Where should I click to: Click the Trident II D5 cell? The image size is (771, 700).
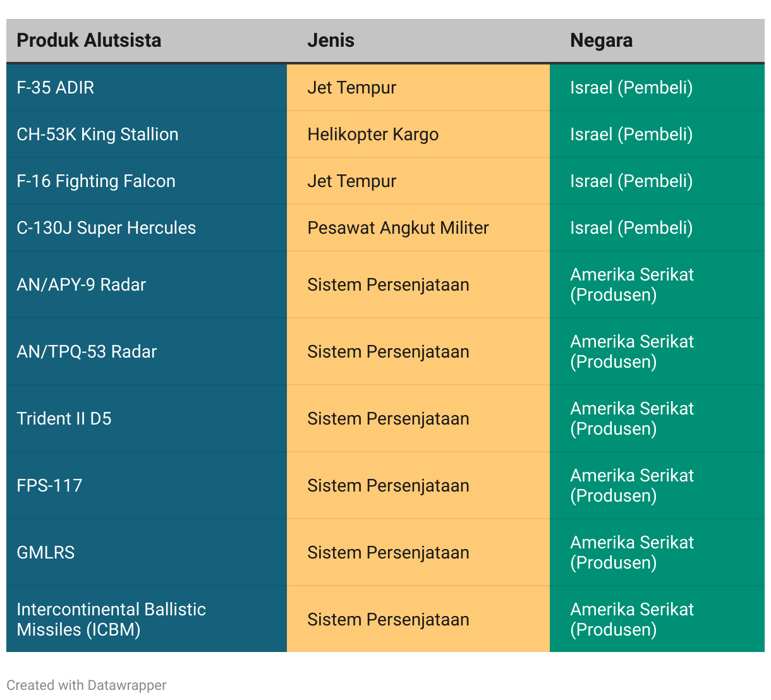(64, 419)
